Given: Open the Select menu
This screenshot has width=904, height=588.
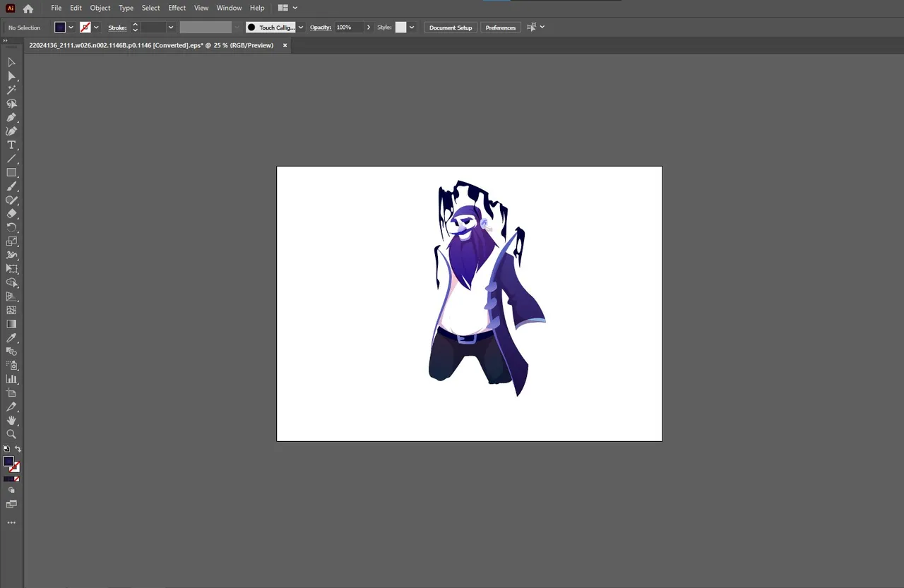Looking at the screenshot, I should pyautogui.click(x=150, y=8).
